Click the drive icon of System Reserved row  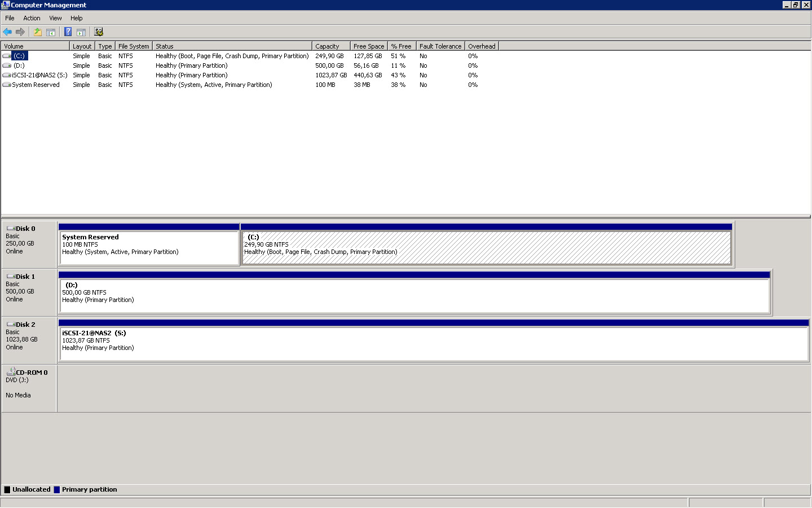coord(7,85)
